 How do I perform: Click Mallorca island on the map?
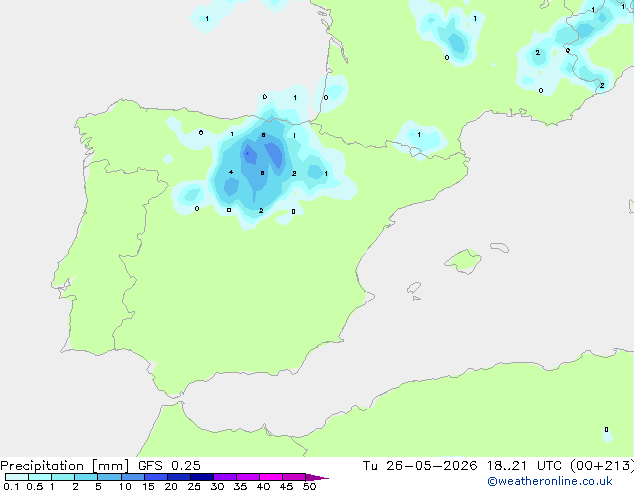(x=464, y=261)
